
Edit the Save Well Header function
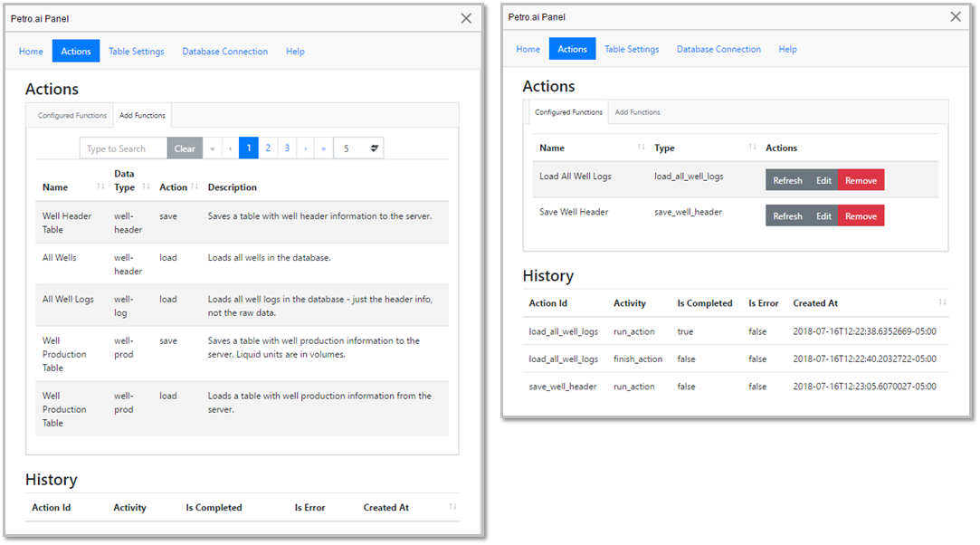[823, 215]
